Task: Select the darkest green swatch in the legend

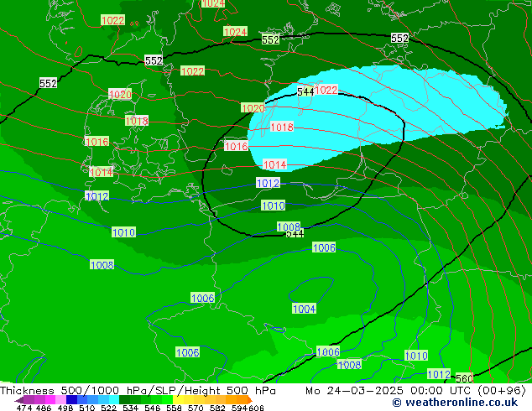Action: [124, 399]
